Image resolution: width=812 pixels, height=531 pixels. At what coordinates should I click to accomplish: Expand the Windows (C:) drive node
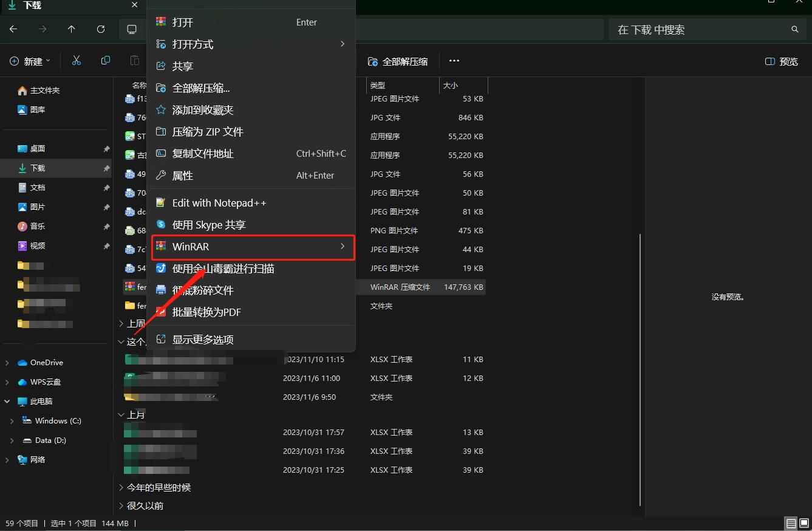tap(12, 421)
